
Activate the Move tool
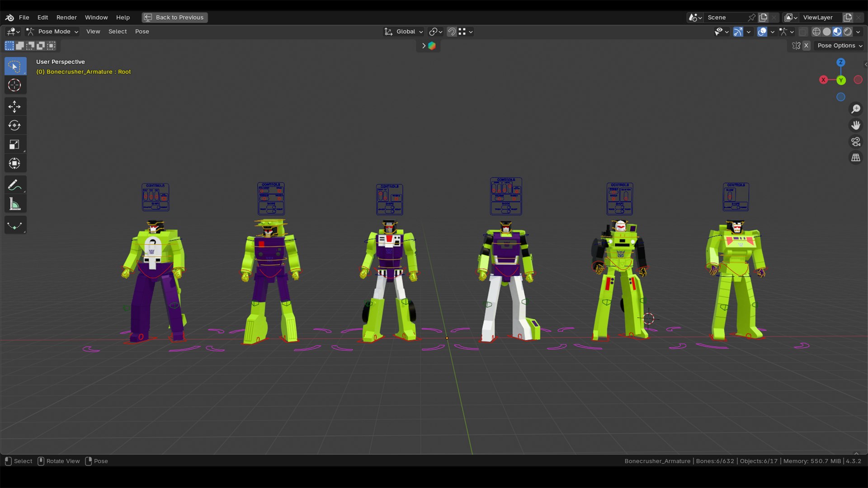[15, 107]
